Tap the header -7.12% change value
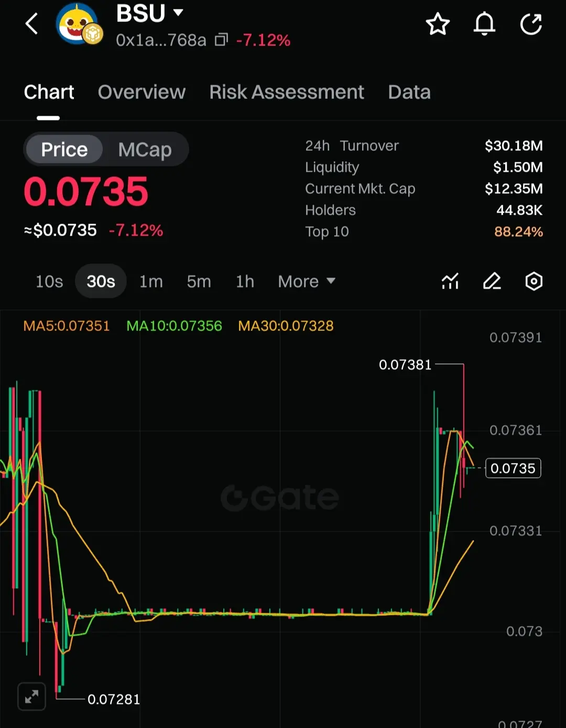Screen dimensions: 566x728 pyautogui.click(x=263, y=40)
